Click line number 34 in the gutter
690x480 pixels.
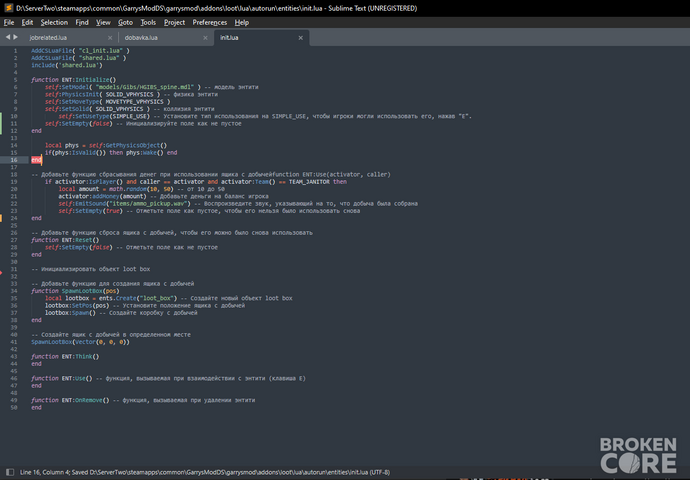14,291
